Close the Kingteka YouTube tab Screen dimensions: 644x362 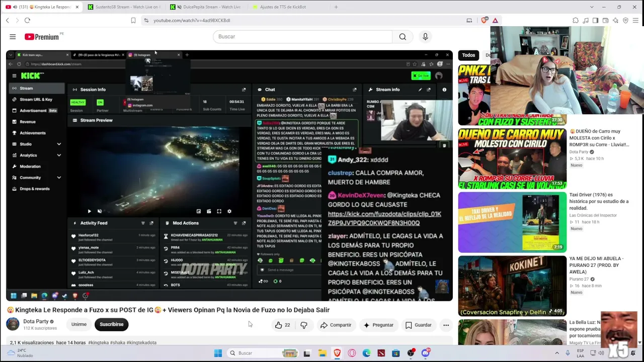pos(77,7)
